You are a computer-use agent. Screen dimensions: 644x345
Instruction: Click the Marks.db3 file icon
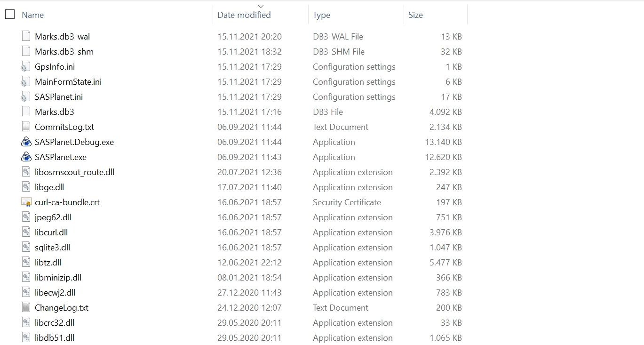click(x=26, y=112)
